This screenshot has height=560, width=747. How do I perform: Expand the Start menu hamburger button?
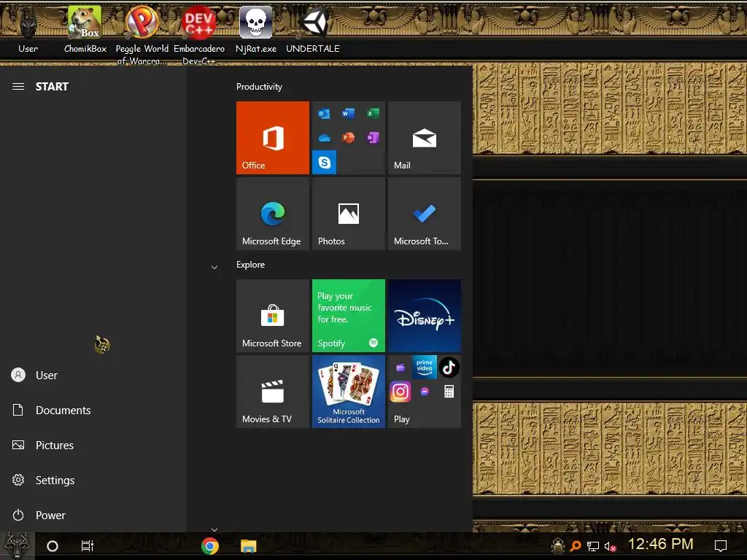[18, 87]
